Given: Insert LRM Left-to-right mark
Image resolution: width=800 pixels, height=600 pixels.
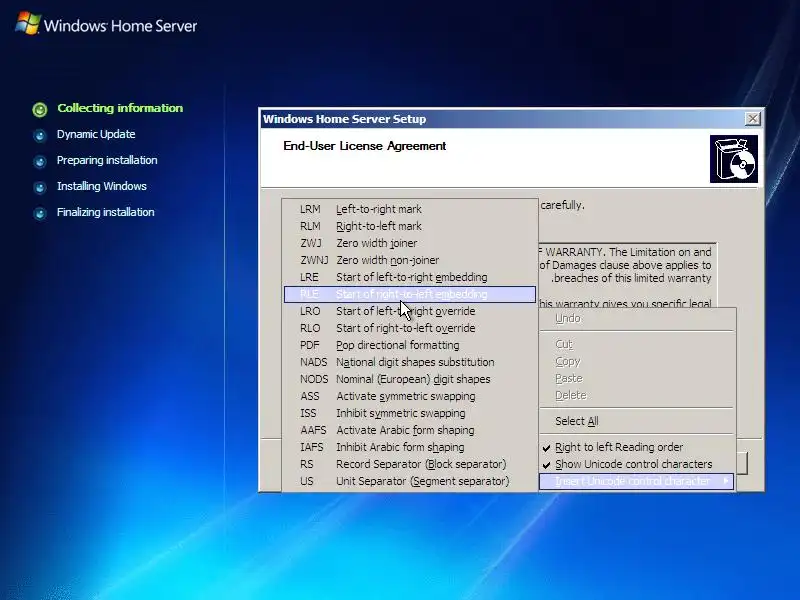Looking at the screenshot, I should [x=410, y=209].
